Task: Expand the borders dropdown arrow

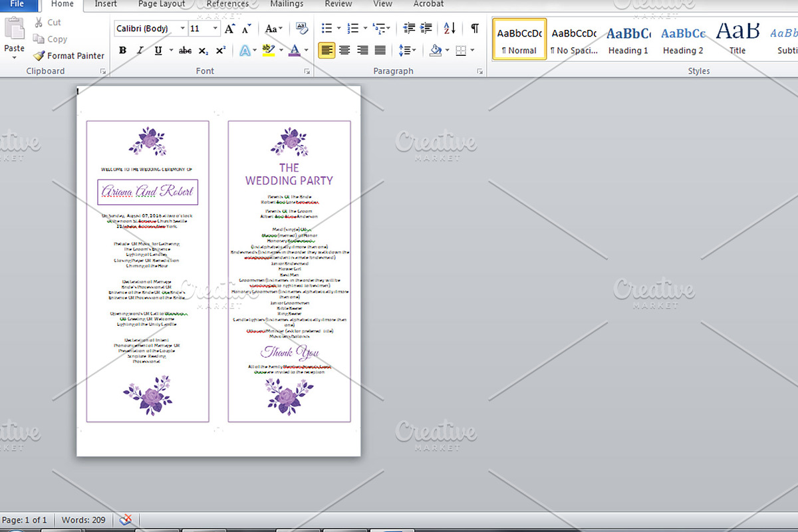Action: tap(472, 51)
